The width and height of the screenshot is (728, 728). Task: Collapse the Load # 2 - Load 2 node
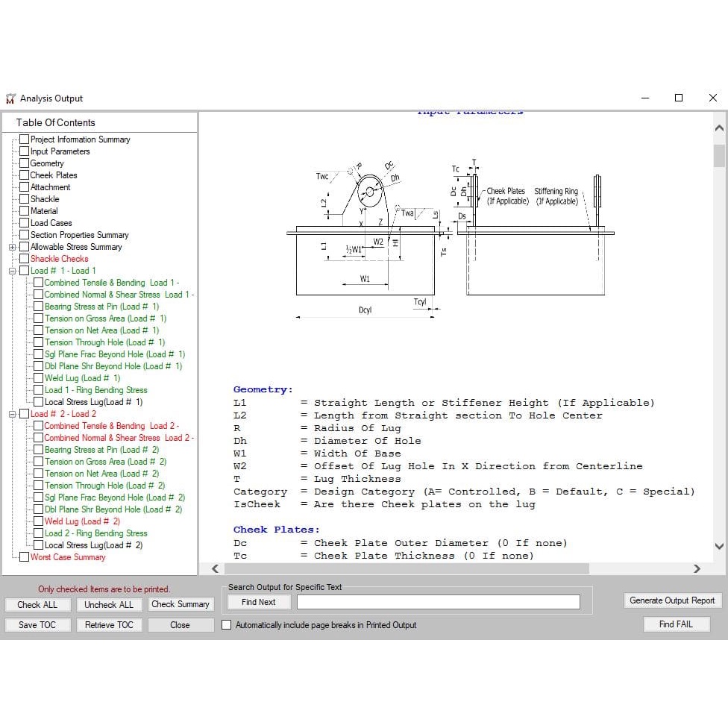pyautogui.click(x=13, y=414)
